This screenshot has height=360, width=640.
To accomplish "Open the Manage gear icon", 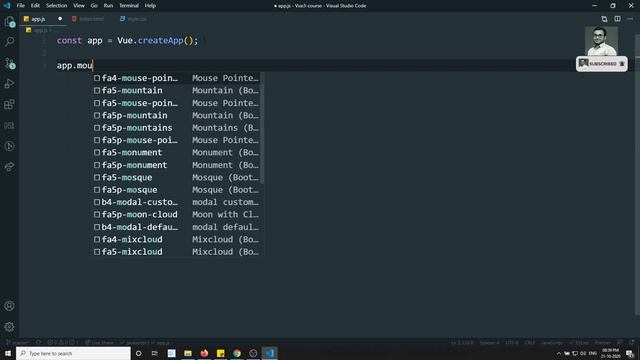I will pyautogui.click(x=9, y=327).
